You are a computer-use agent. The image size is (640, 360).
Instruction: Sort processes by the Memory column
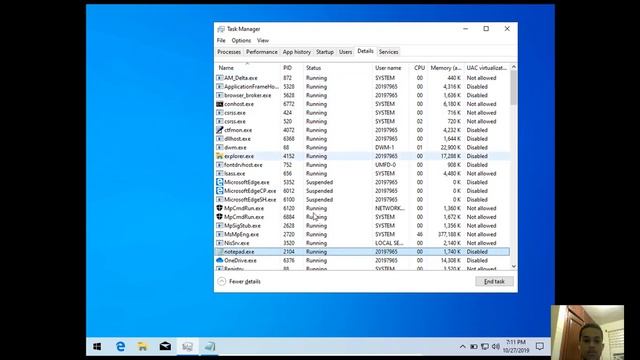pos(446,68)
